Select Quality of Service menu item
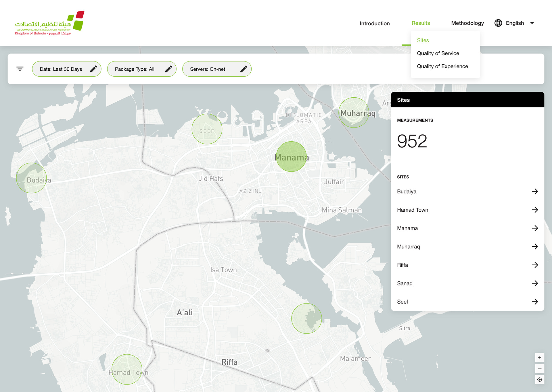Viewport: 552px width, 392px height. (x=438, y=53)
